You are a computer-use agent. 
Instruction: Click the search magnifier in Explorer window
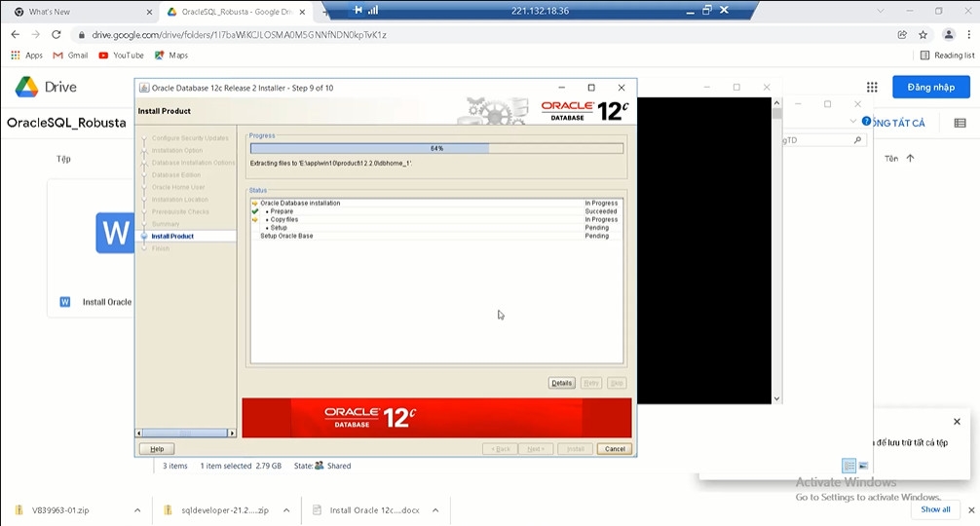pos(857,140)
